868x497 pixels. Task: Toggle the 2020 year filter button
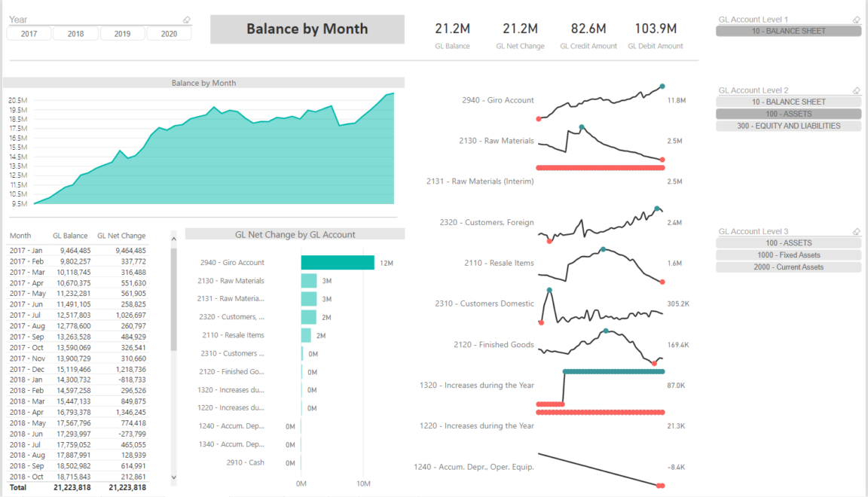tap(169, 33)
